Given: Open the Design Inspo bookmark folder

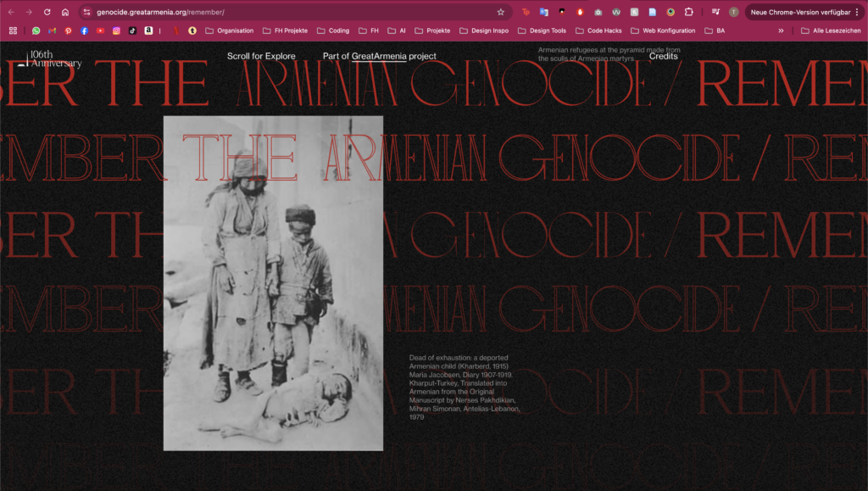Looking at the screenshot, I should pos(483,31).
